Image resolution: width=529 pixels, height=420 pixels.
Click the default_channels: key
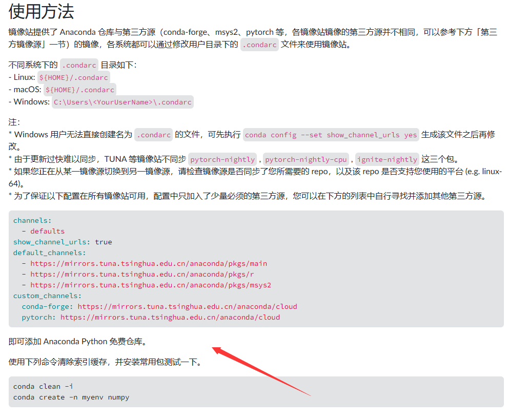(x=50, y=253)
